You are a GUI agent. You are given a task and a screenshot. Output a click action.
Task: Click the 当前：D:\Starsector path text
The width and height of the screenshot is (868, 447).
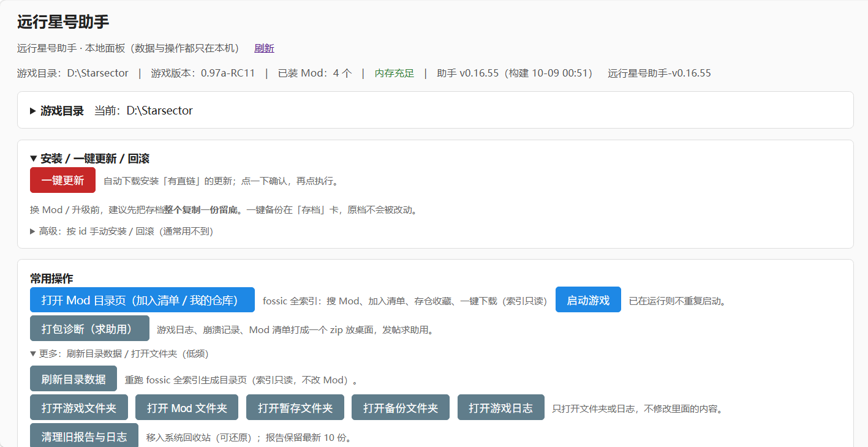pyautogui.click(x=143, y=111)
